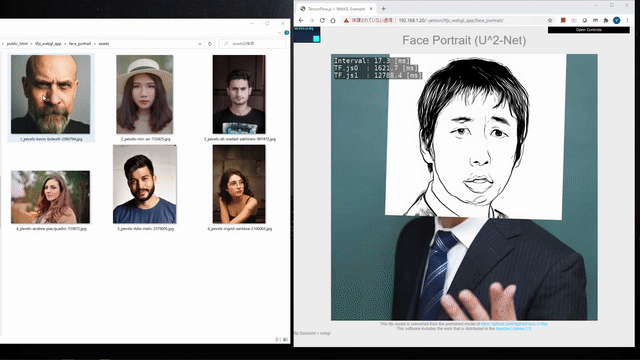Open the Chrome profile avatar
Image resolution: width=640 pixels, height=360 pixels.
(x=617, y=20)
